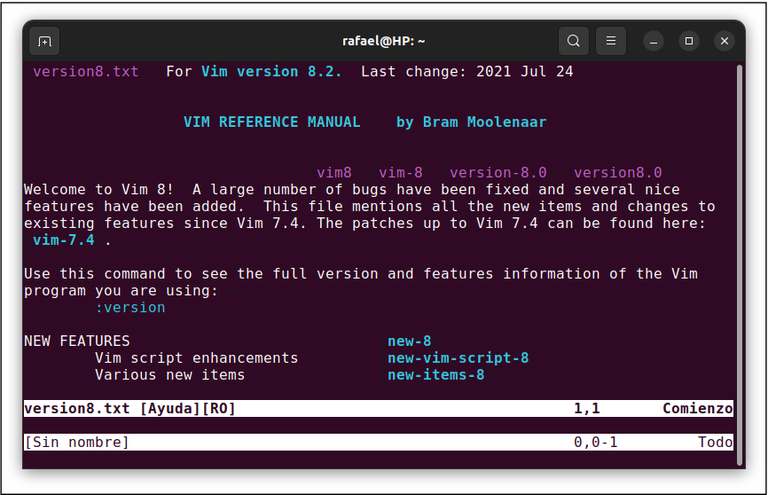Screen dimensions: 768x495
Task: Click the program you are using: line
Action: 121,291
